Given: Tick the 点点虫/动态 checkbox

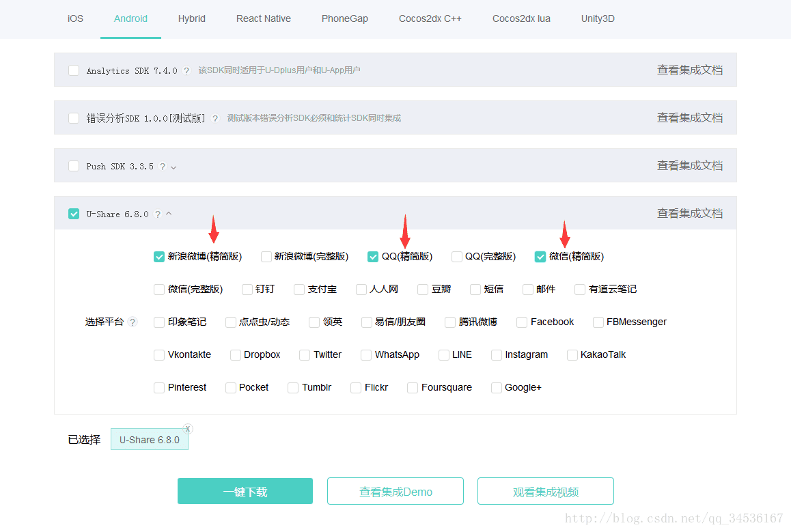Looking at the screenshot, I should click(x=231, y=322).
